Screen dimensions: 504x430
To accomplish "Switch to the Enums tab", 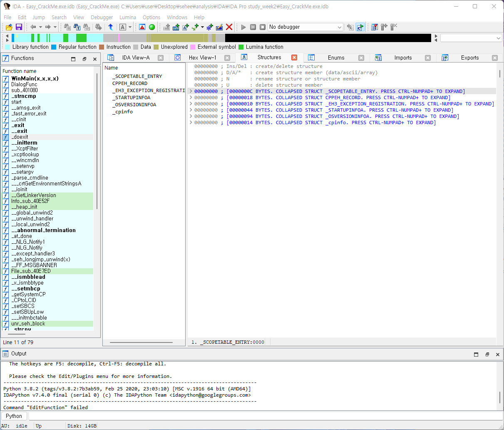I will (336, 57).
